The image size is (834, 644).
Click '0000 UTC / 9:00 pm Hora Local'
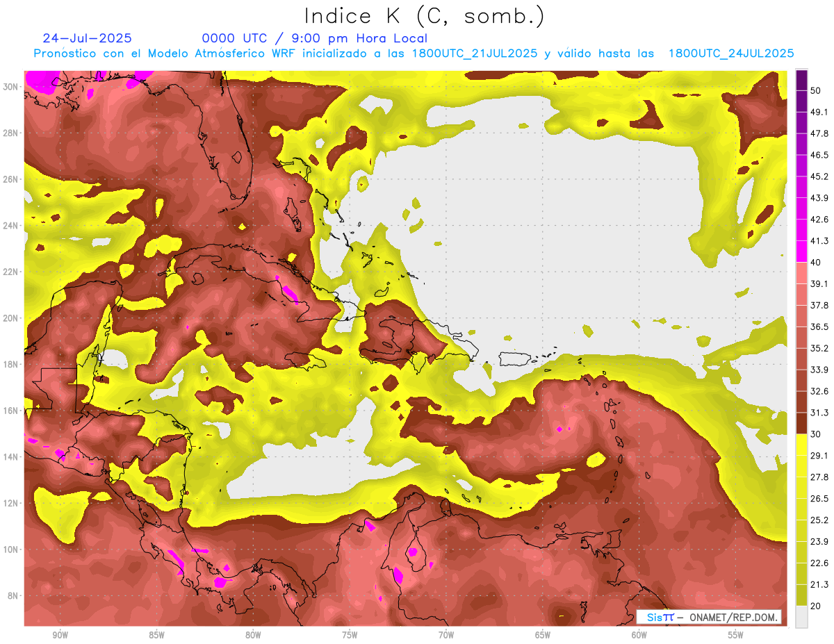pos(315,38)
